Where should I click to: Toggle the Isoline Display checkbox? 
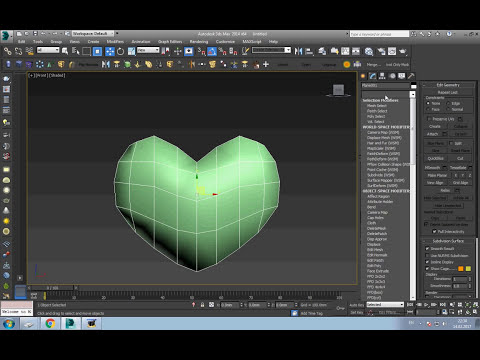pos(427,262)
